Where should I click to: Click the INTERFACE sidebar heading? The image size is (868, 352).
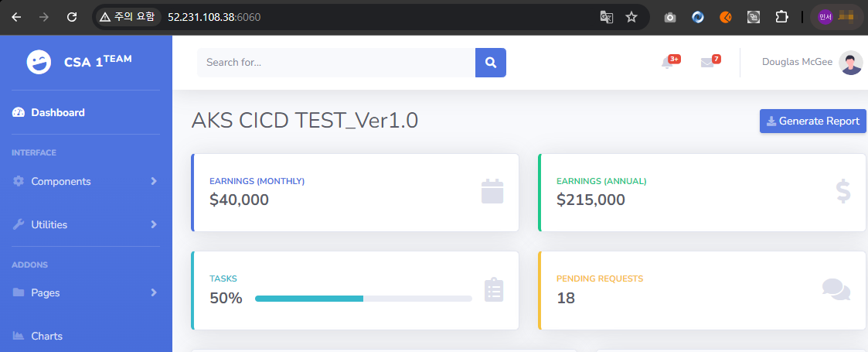point(34,152)
